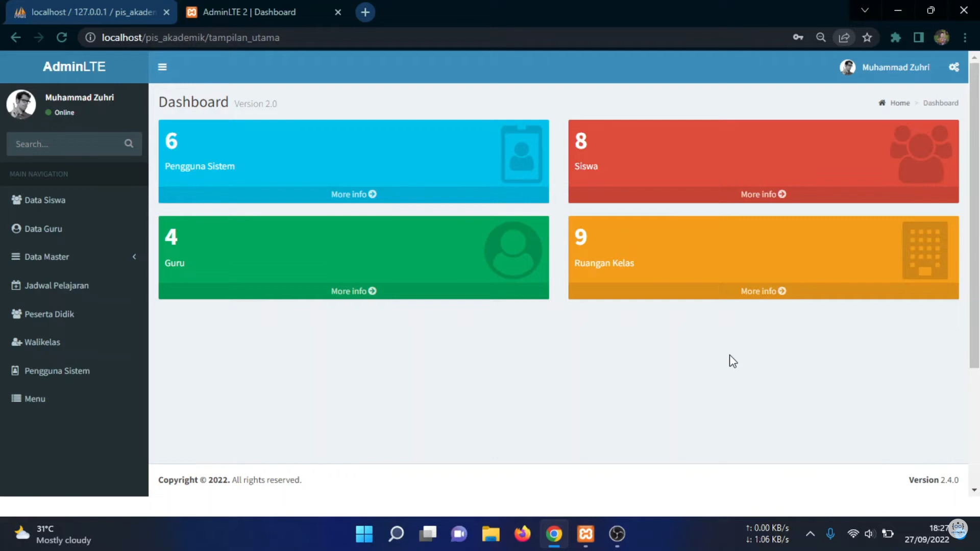Click the Home breadcrumb link
Viewport: 980px width, 551px height.
coord(899,103)
